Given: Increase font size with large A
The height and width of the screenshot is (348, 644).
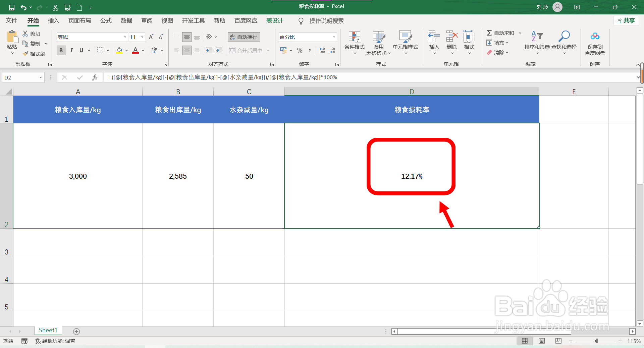Looking at the screenshot, I should tap(151, 37).
